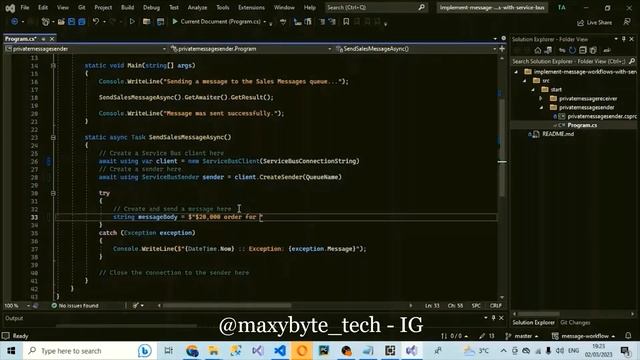Collapse SendSalesMessageAsync outline at line 23
This screenshot has height=360, width=640.
53,138
